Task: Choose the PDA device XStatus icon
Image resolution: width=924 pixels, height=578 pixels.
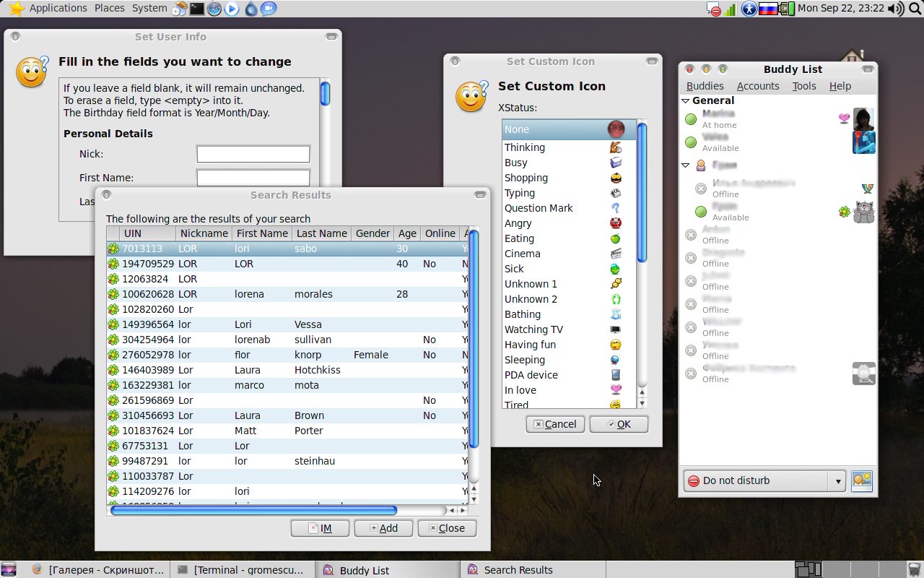Action: tap(615, 375)
